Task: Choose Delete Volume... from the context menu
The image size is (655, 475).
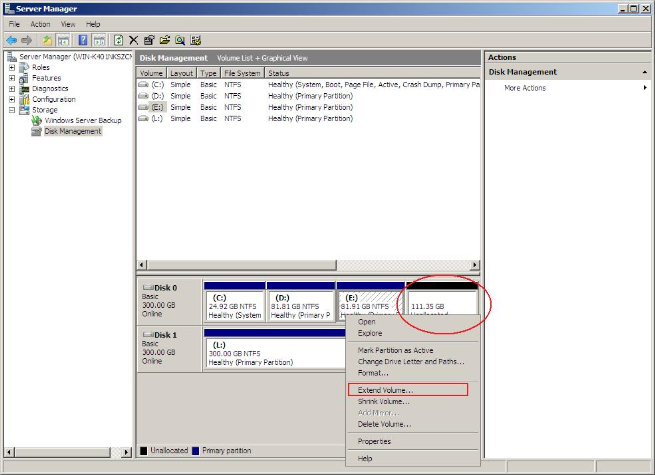Action: pos(413,424)
